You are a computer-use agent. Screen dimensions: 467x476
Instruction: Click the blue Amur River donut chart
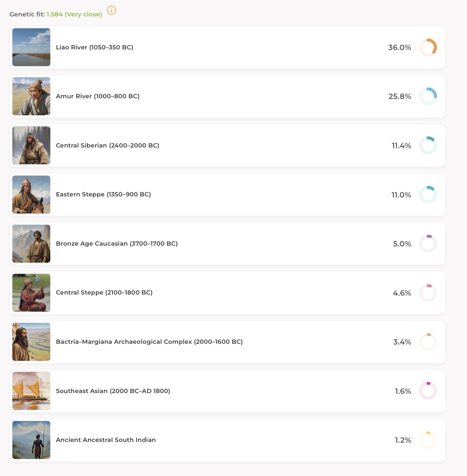pyautogui.click(x=428, y=96)
